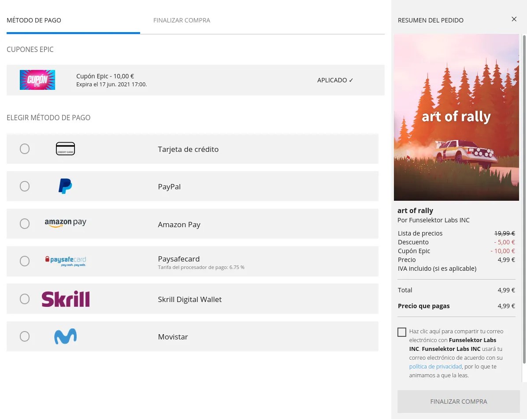Open the política de privacidad link
Viewport: 527px width, 420px height.
(435, 367)
